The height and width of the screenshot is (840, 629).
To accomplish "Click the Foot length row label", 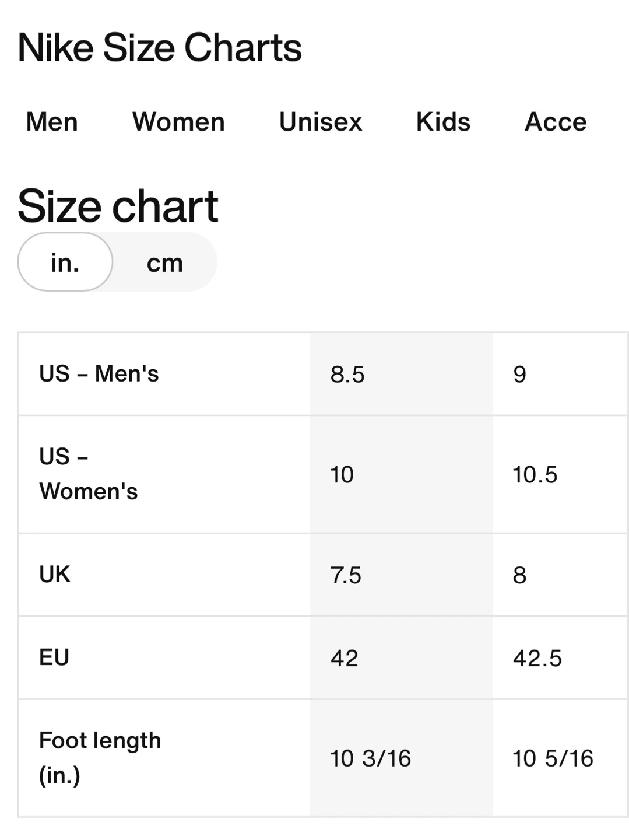I will coord(100,758).
